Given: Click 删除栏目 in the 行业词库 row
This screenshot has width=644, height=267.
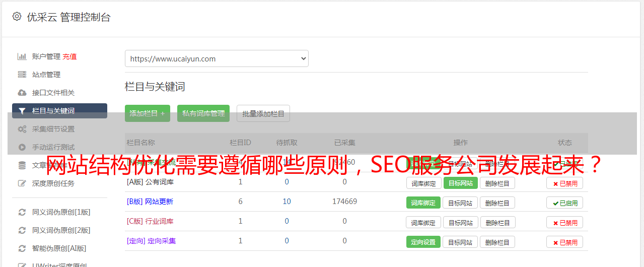Looking at the screenshot, I should point(497,222).
